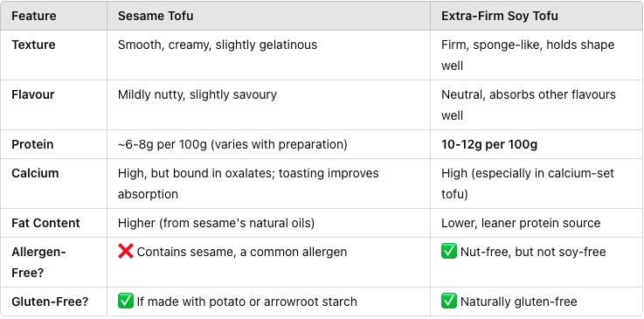Click the Higher from sesame's natural oils cell
The height and width of the screenshot is (319, 644).
216,223
